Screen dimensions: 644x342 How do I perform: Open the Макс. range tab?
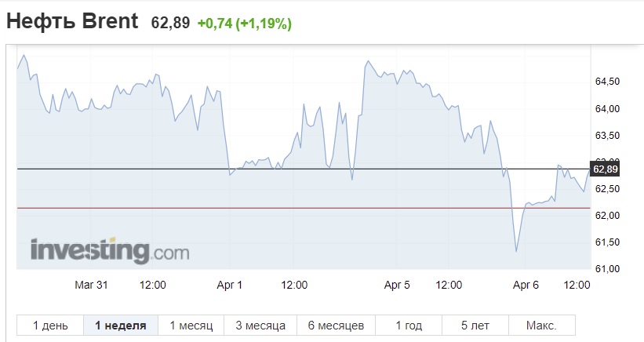point(542,326)
